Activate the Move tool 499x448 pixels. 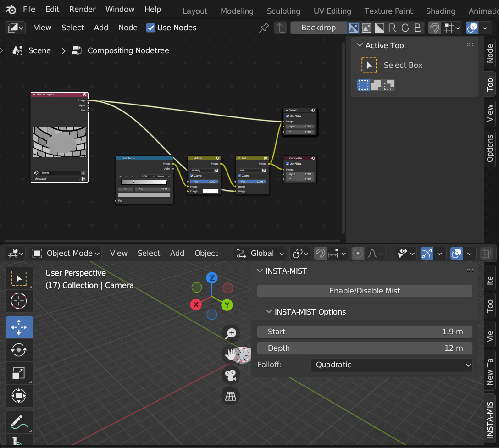click(19, 327)
